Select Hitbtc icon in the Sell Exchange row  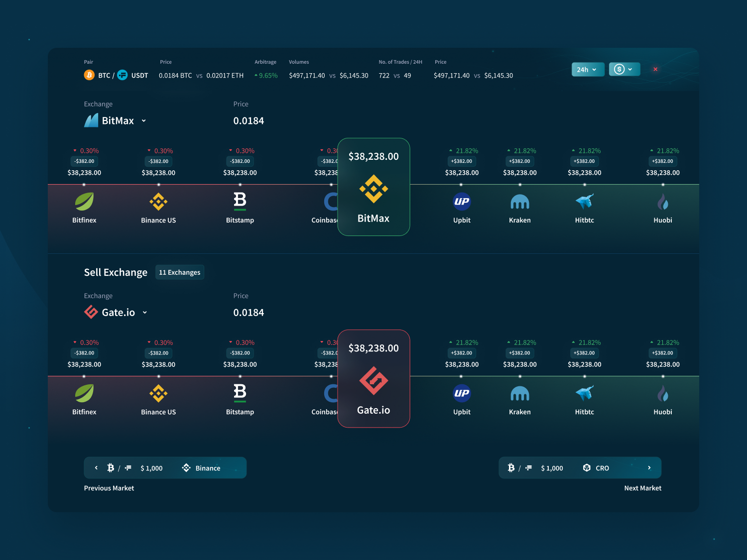[585, 393]
